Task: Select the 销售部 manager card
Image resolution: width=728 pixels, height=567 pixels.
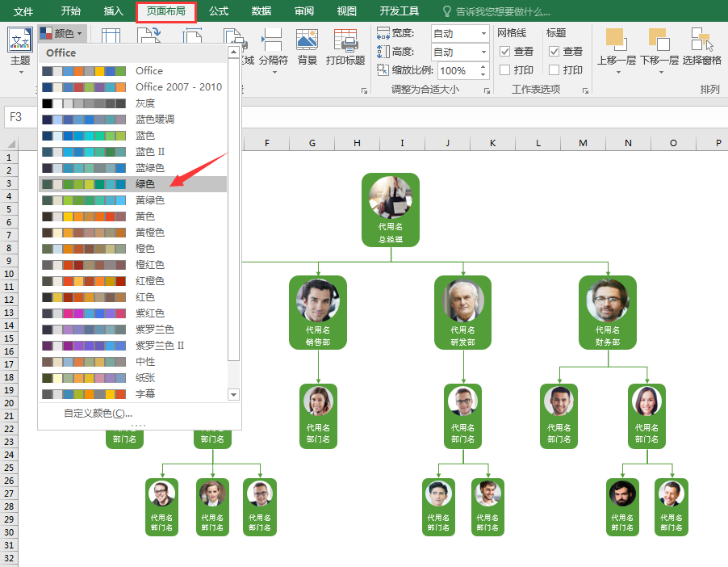Action: pos(318,313)
